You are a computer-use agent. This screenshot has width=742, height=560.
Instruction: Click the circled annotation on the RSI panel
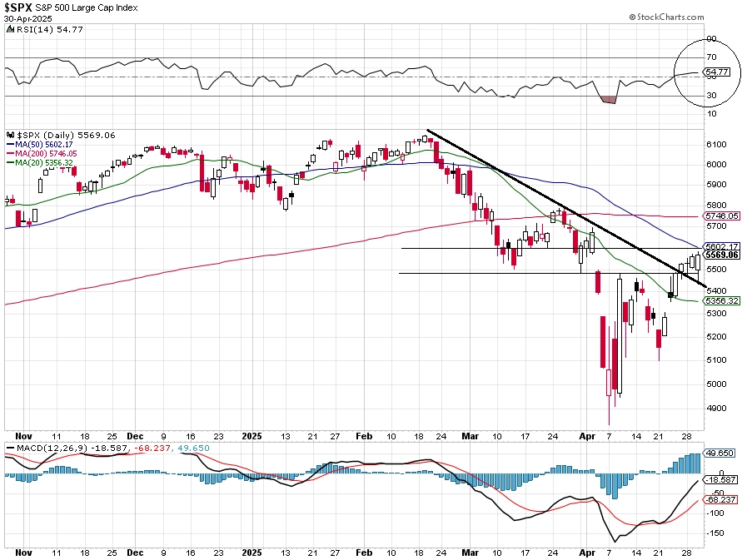point(707,72)
